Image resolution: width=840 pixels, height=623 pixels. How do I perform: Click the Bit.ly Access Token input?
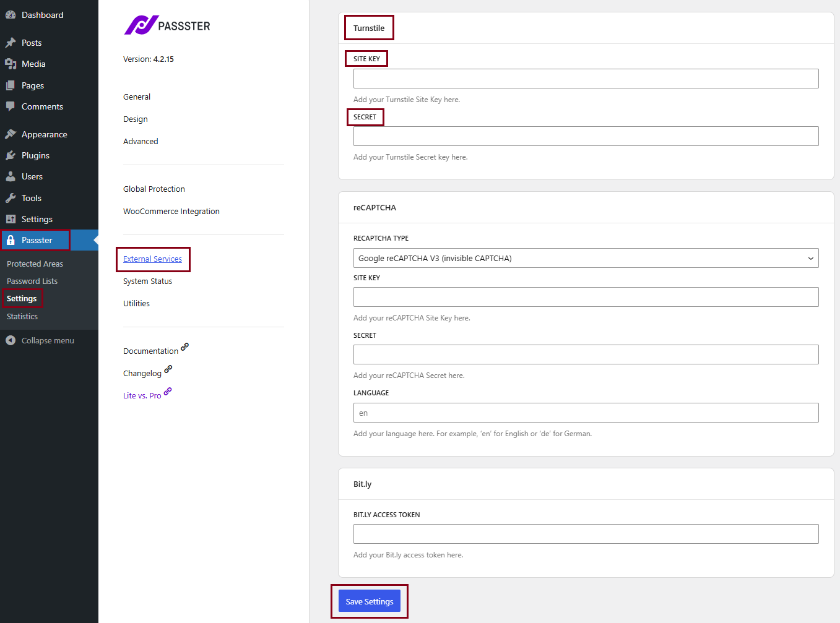(x=585, y=534)
